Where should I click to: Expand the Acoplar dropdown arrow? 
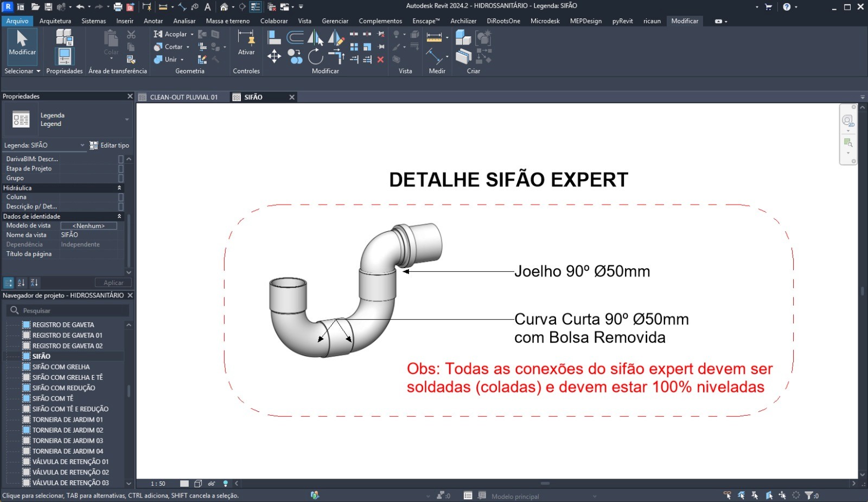[192, 34]
